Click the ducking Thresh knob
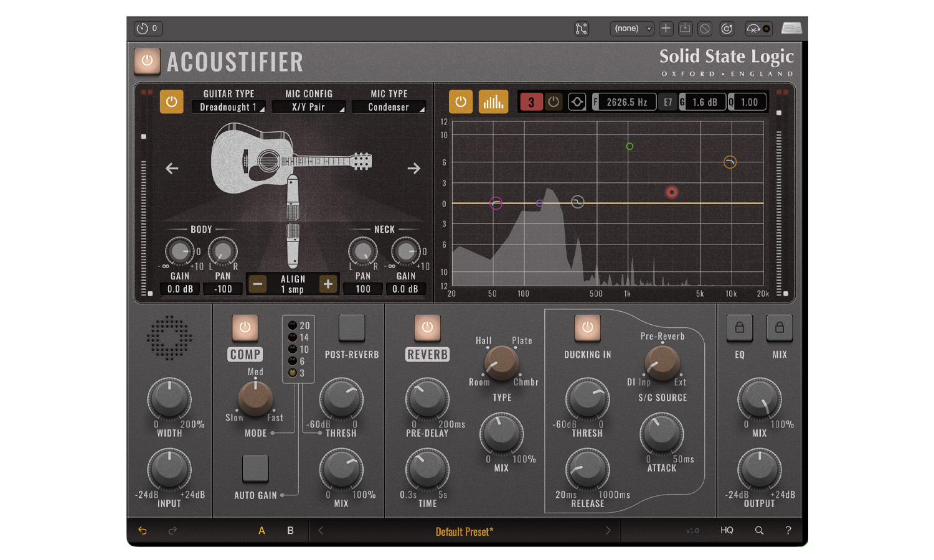 [587, 399]
